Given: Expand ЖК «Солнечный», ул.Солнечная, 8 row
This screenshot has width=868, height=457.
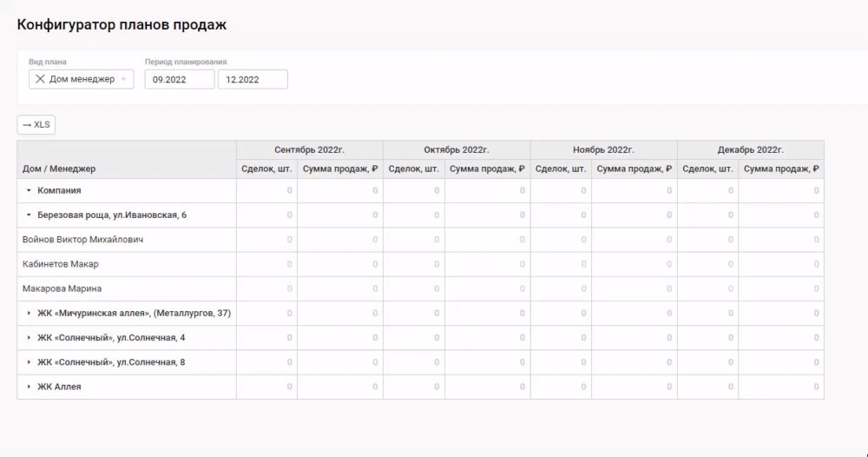Looking at the screenshot, I should click(29, 362).
